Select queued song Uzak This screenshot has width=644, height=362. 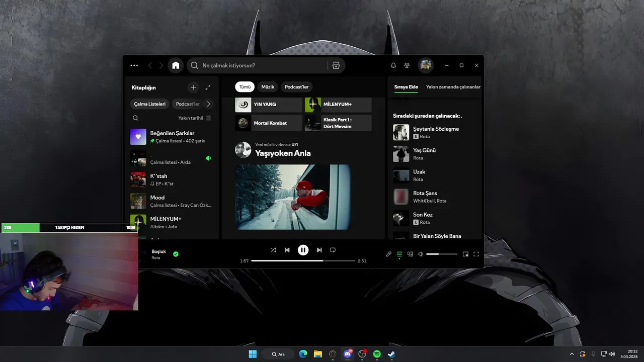[436, 175]
